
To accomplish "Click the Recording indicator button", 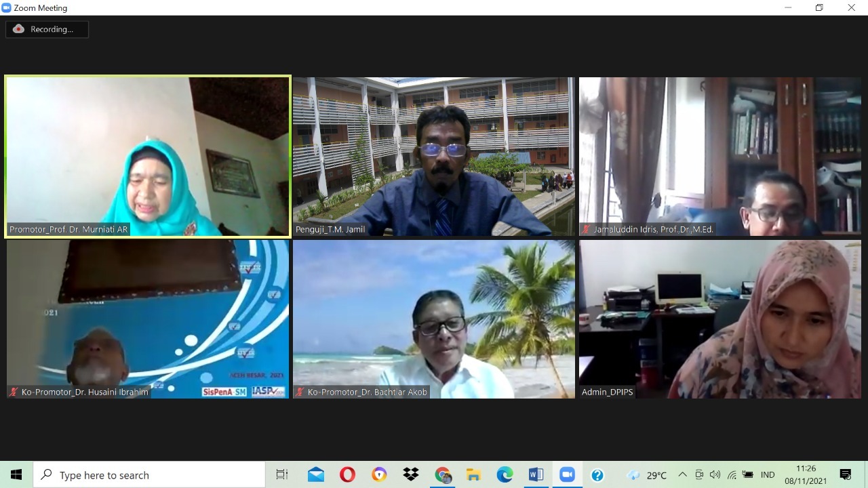I will (x=47, y=29).
